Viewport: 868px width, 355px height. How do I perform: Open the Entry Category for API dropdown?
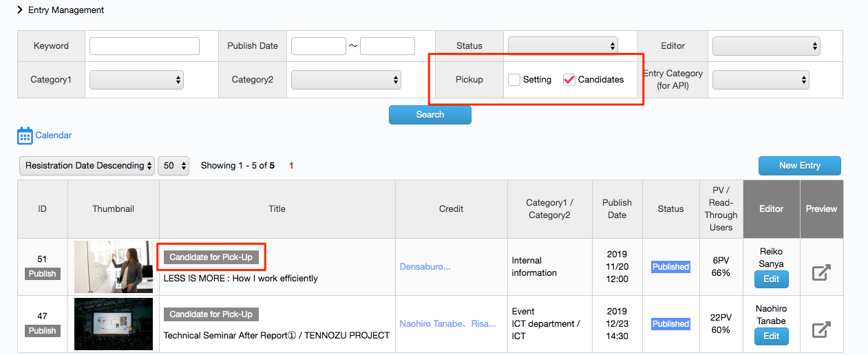[x=761, y=80]
